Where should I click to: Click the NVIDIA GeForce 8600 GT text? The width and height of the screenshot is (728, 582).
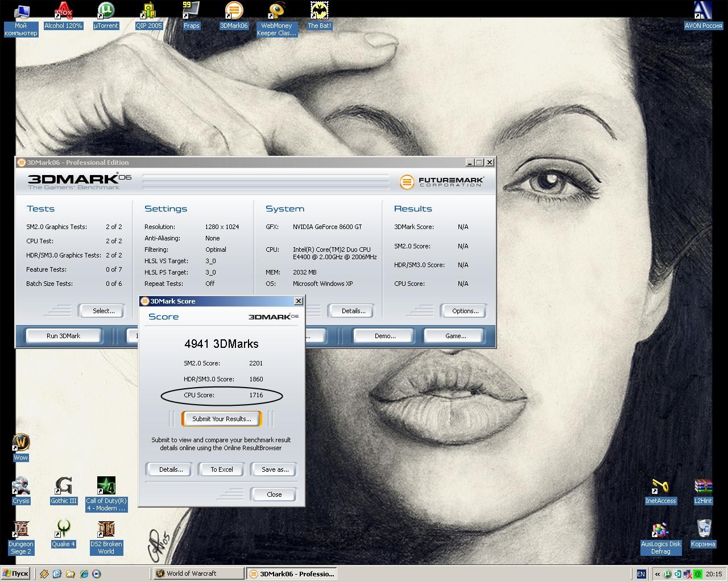pyautogui.click(x=327, y=227)
